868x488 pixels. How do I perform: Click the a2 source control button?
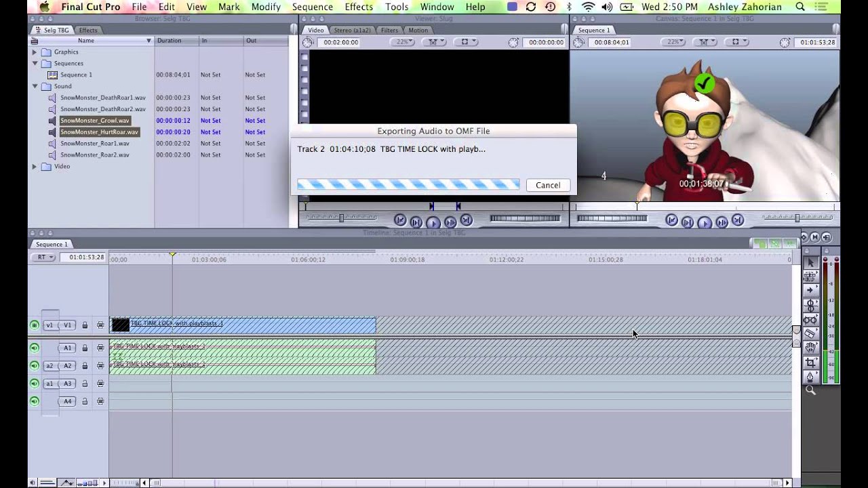click(x=50, y=366)
